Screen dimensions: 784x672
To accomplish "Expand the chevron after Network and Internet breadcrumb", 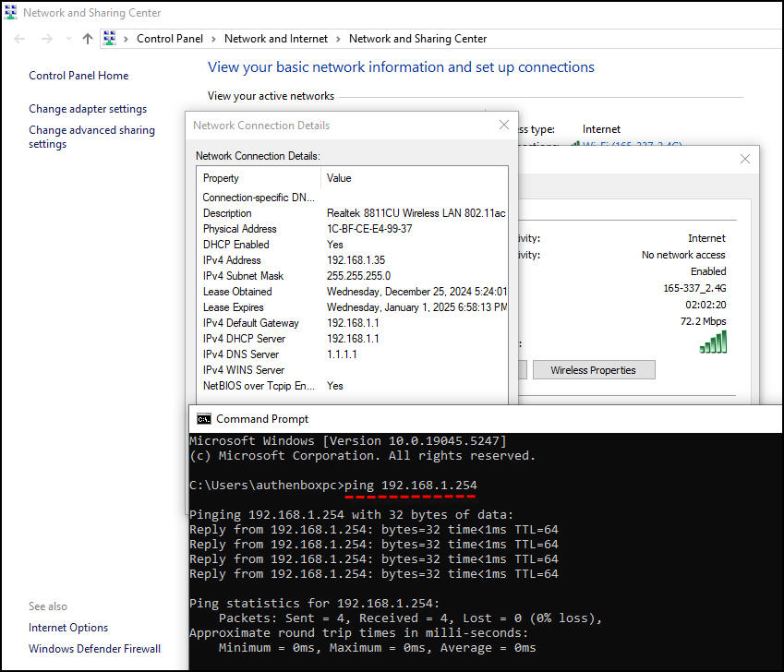I will tap(339, 39).
